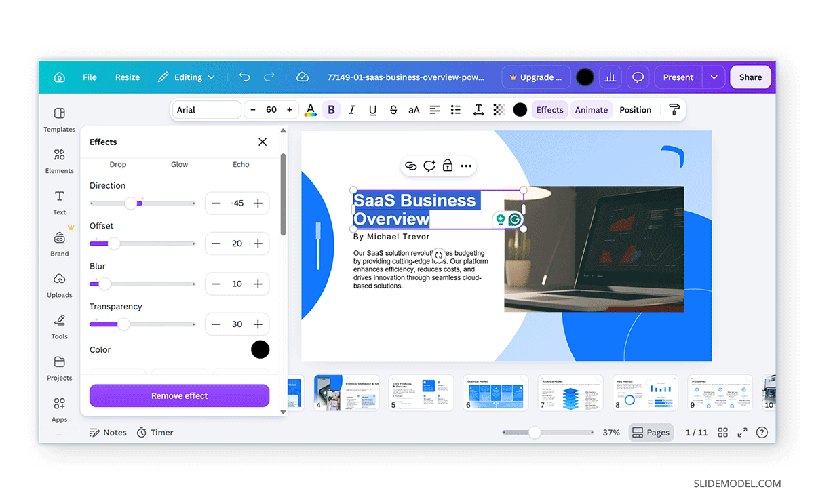Viewport: 814px width, 504px height.
Task: Select the Echo effect style
Action: pos(241,164)
